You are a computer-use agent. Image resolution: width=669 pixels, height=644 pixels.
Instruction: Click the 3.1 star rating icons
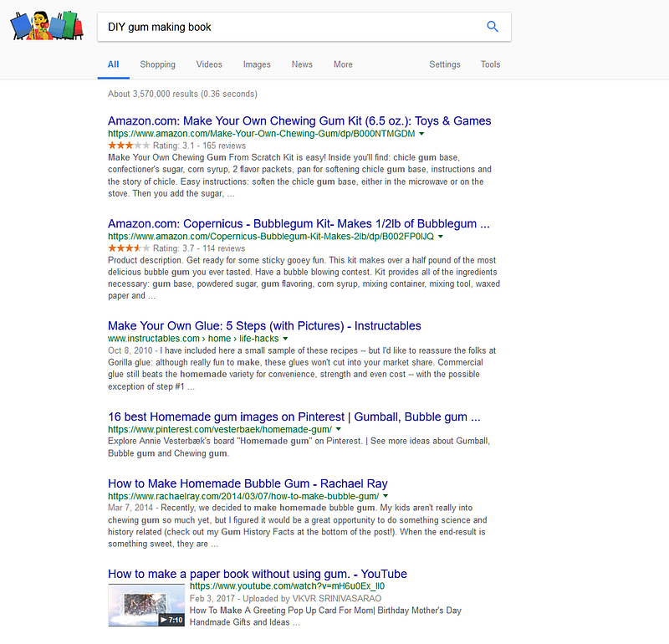click(129, 146)
